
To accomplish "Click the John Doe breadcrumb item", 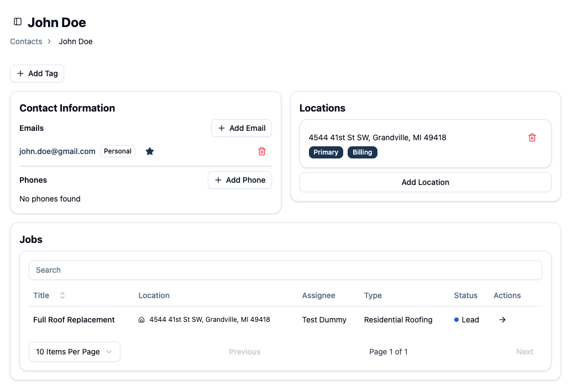I will click(76, 41).
